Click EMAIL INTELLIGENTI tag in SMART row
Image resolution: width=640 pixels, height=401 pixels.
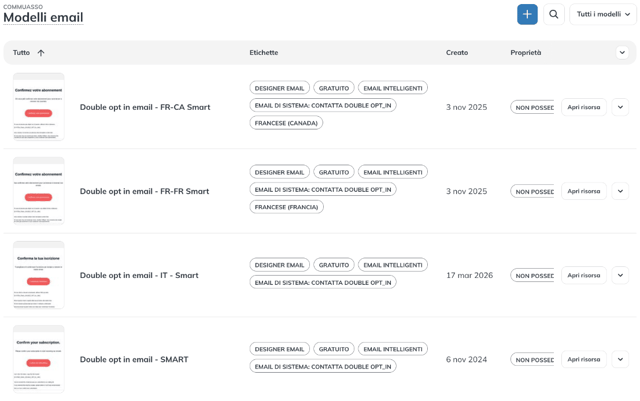tap(393, 349)
